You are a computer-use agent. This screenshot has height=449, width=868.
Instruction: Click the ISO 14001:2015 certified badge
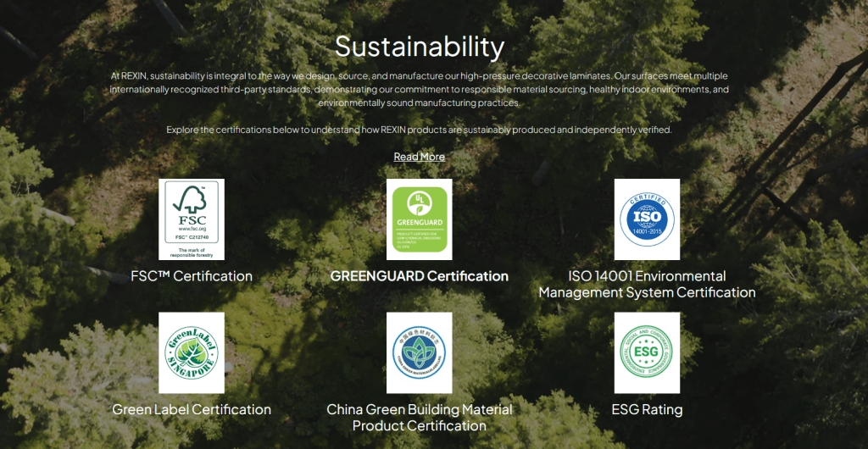point(647,219)
